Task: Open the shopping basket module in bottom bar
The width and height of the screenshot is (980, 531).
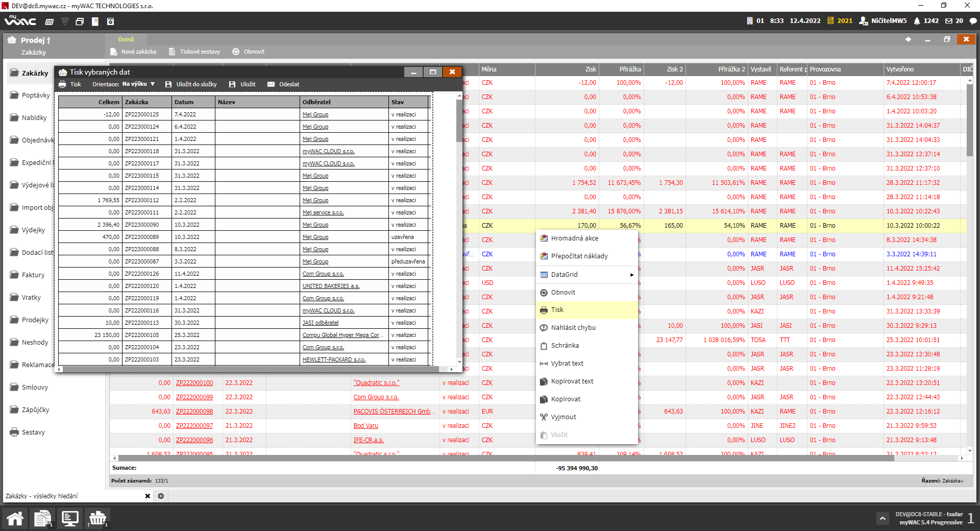Action: 97,518
